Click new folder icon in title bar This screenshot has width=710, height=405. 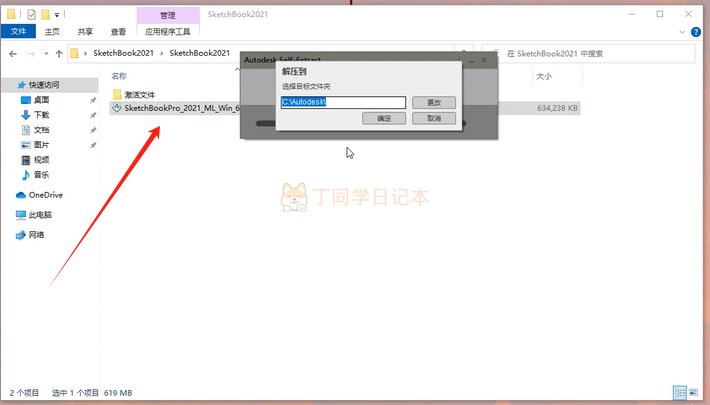point(45,14)
